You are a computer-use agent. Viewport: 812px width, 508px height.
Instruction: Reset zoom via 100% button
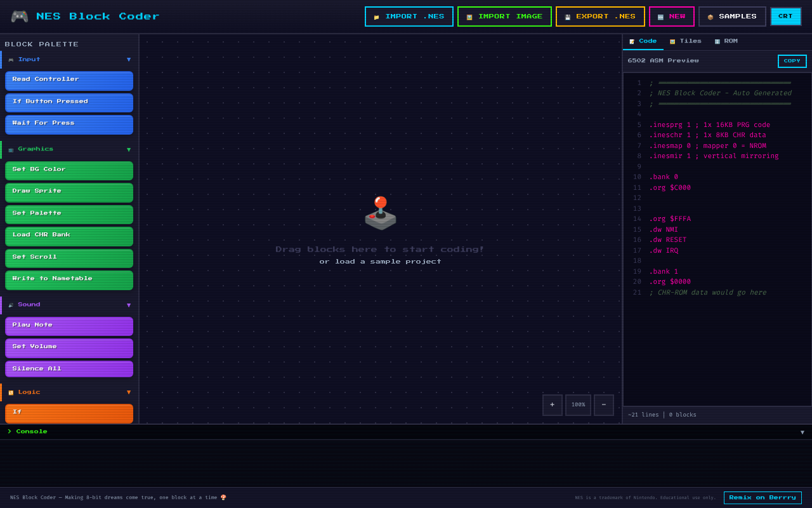point(578,405)
